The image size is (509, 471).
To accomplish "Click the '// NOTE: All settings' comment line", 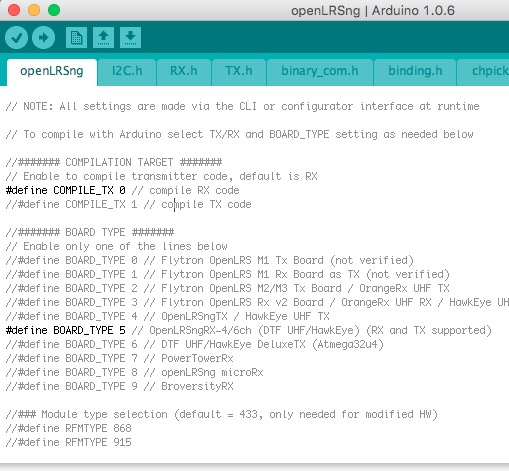I will tap(243, 106).
